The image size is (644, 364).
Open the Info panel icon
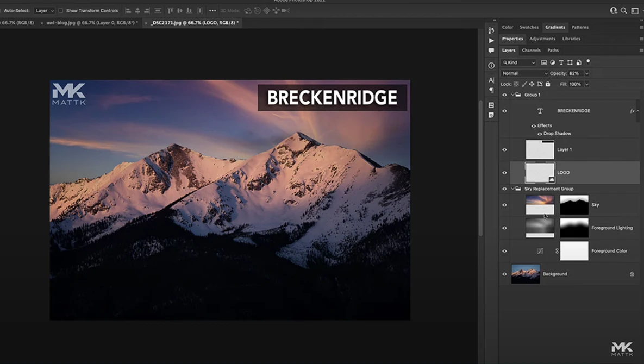pyautogui.click(x=491, y=66)
